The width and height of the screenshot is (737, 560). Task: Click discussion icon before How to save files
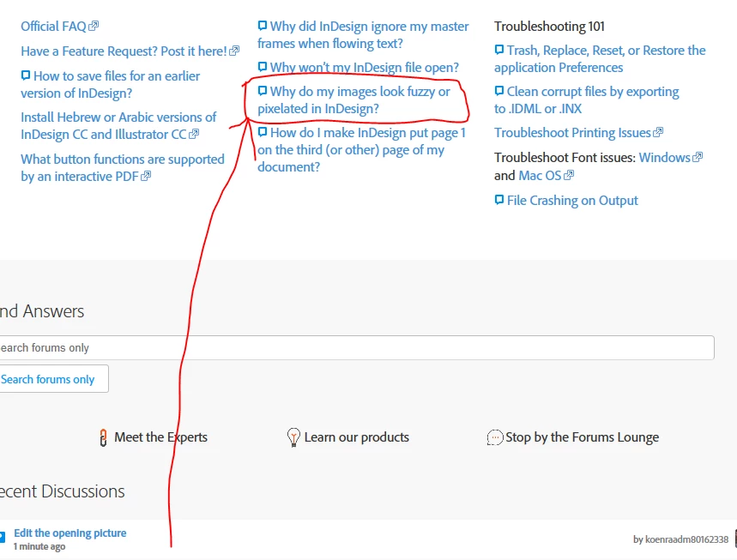point(26,75)
